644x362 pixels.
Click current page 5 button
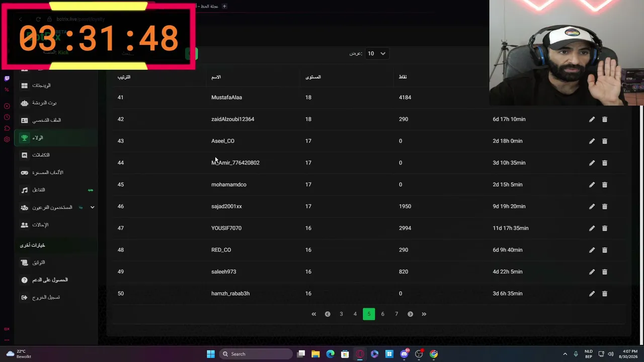click(369, 314)
